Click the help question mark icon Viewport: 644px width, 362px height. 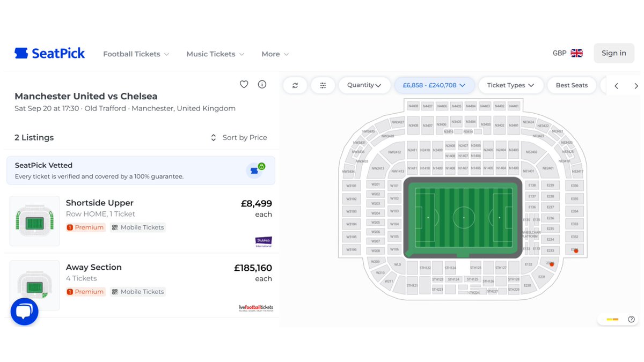tap(631, 319)
